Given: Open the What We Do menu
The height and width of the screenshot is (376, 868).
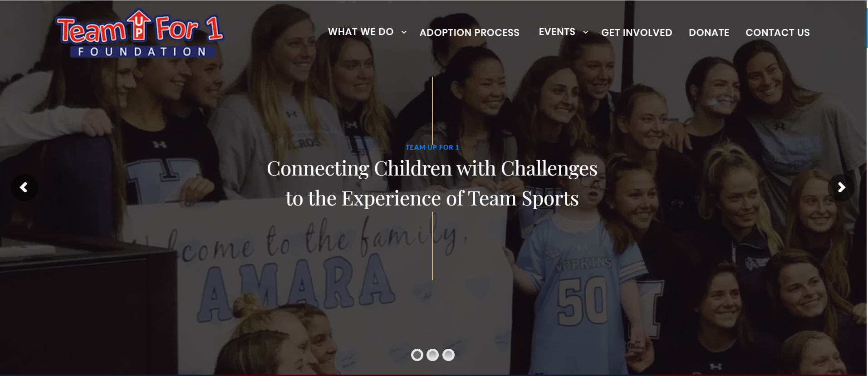Looking at the screenshot, I should [361, 32].
